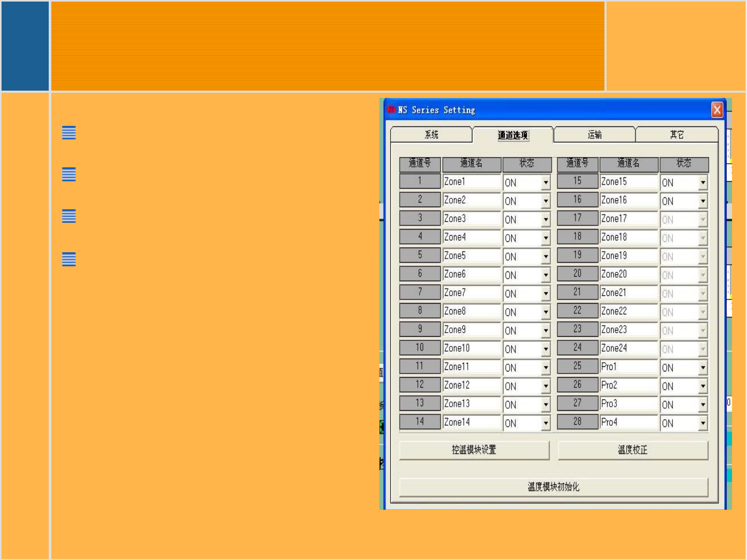Image resolution: width=747 pixels, height=560 pixels.
Task: Expand the Pro2 status dropdown
Action: pyautogui.click(x=703, y=386)
